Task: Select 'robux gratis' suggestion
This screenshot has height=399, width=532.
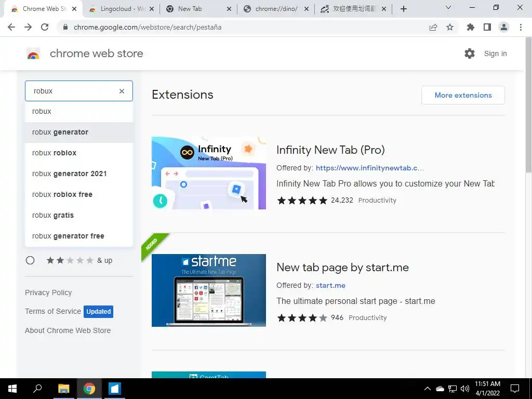Action: point(79,215)
